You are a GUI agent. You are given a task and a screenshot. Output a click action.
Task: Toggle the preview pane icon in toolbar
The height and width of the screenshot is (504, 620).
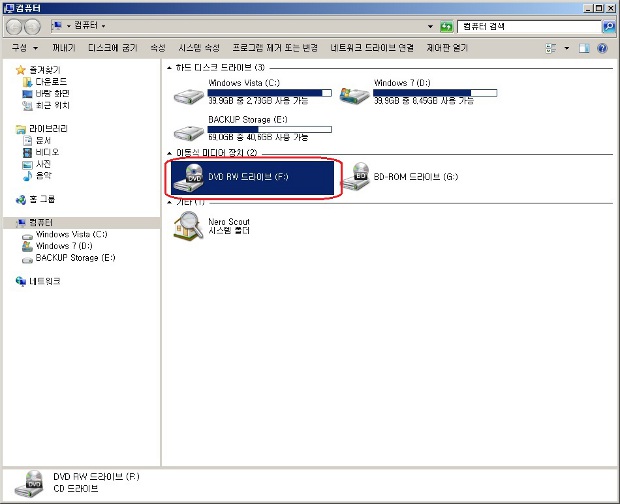click(586, 47)
